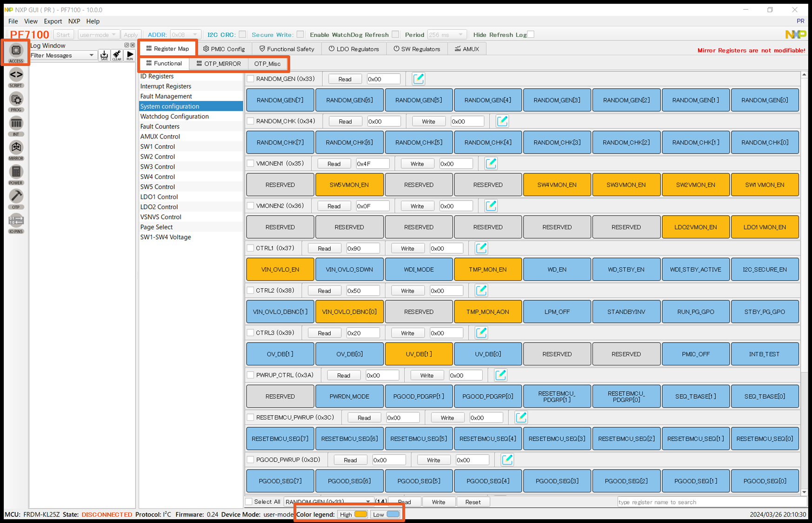Open the Filter Messages dropdown
812x523 pixels.
91,55
